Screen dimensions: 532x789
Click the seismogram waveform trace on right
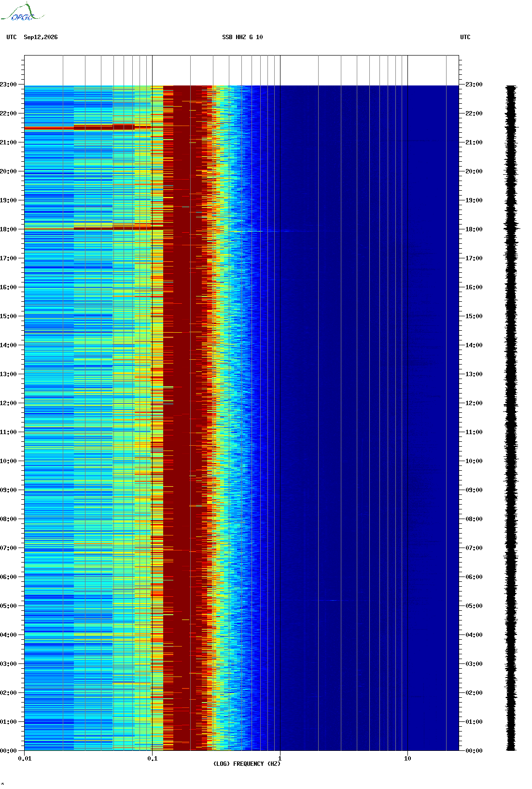(x=511, y=418)
